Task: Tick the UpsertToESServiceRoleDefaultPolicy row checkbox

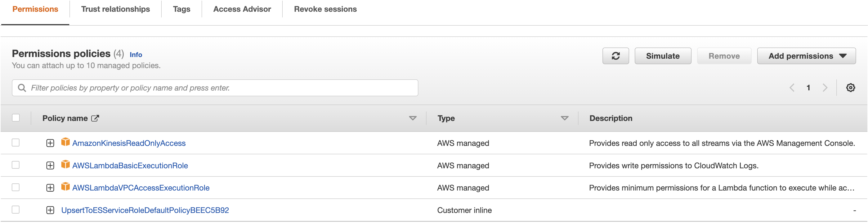Action: 16,210
